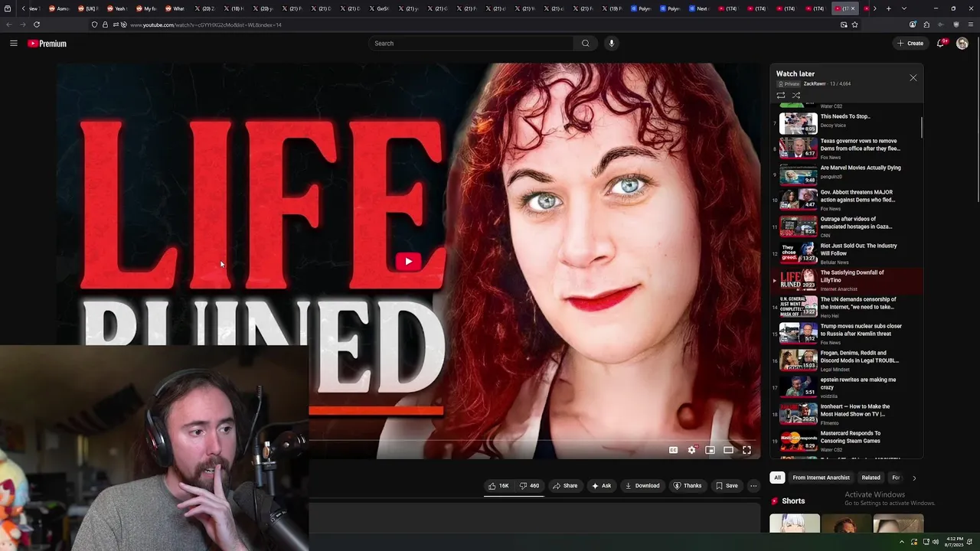Image resolution: width=980 pixels, height=551 pixels.
Task: Switch to the Asmongold browser tab
Action: point(60,8)
